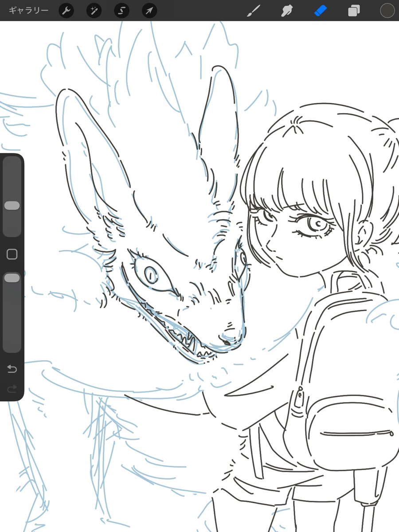Screen dimensions: 399x532
Task: Open the Layers panel
Action: pyautogui.click(x=354, y=11)
